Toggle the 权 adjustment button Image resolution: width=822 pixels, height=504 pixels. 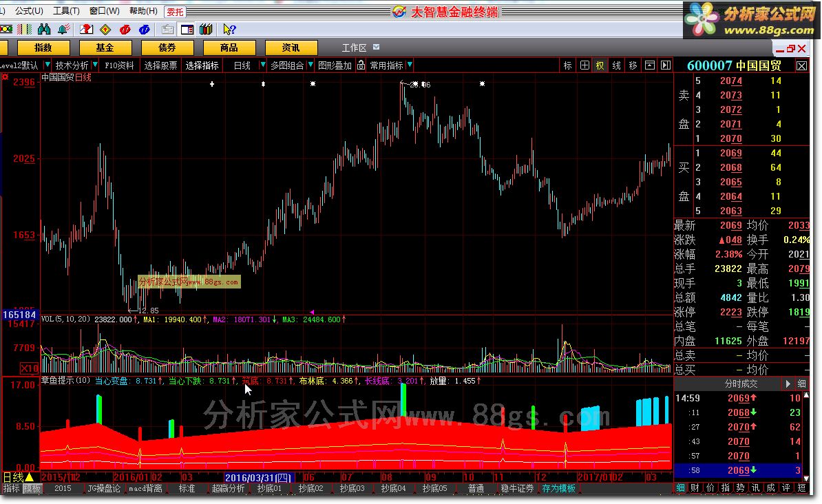tap(600, 65)
